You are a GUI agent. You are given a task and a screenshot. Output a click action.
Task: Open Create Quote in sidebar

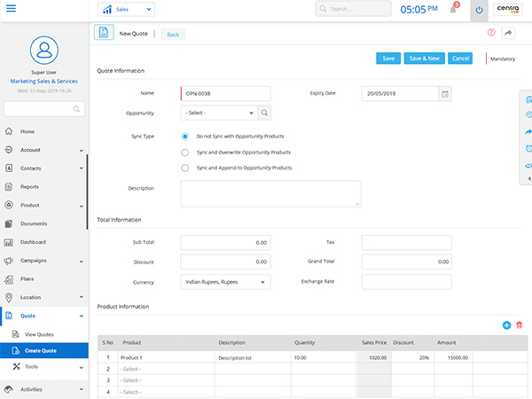(x=44, y=350)
